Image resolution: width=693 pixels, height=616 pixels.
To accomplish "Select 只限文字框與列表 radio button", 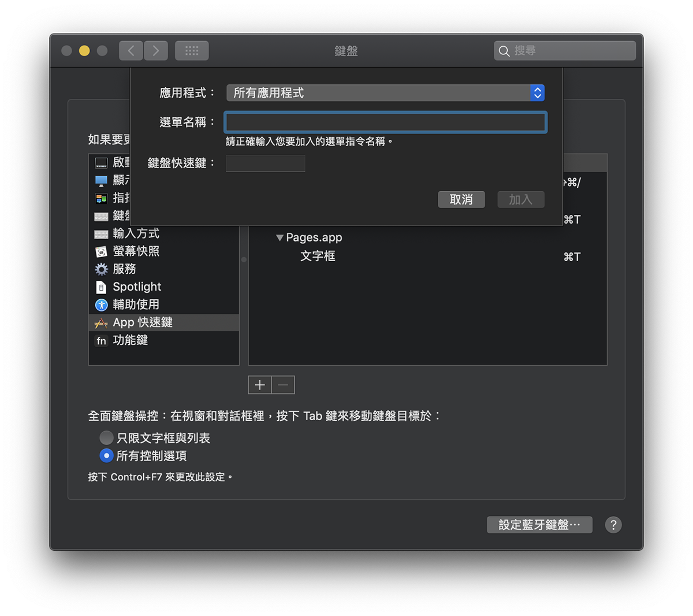I will tap(106, 437).
